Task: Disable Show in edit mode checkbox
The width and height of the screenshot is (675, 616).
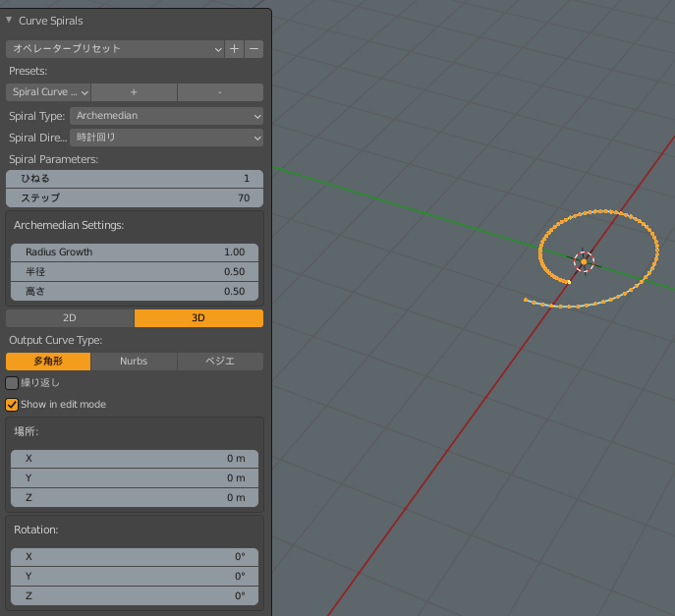Action: click(12, 405)
